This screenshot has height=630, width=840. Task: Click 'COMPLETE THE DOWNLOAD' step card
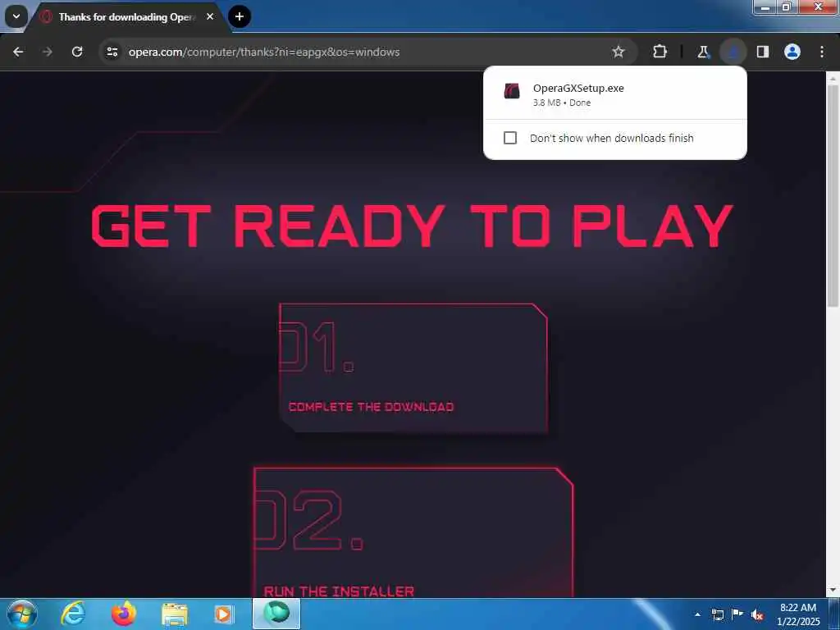point(413,367)
